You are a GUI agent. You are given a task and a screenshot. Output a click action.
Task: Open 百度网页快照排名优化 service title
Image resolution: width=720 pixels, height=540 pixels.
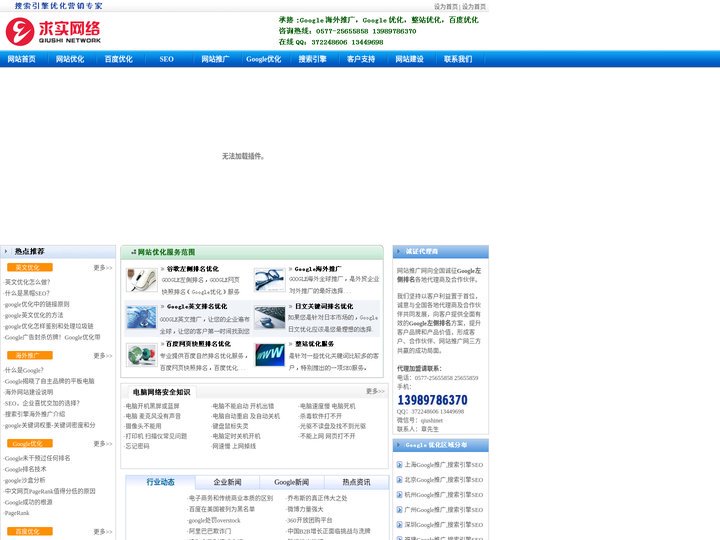(198, 344)
